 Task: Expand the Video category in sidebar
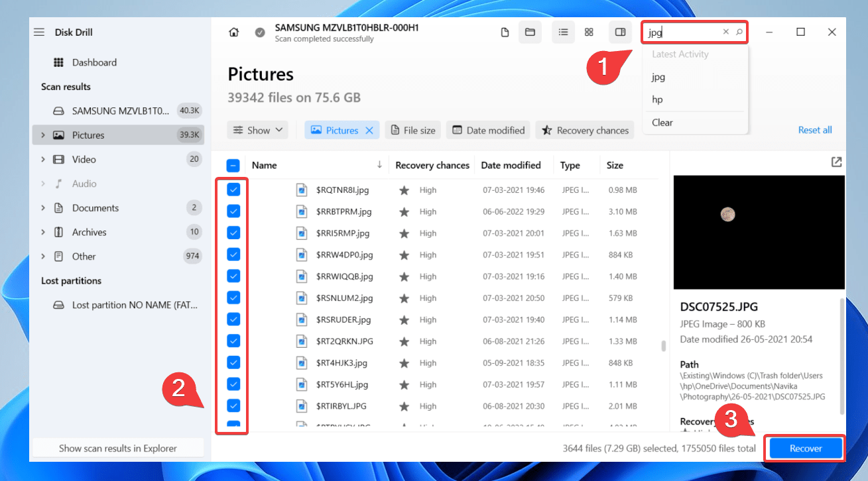tap(43, 160)
